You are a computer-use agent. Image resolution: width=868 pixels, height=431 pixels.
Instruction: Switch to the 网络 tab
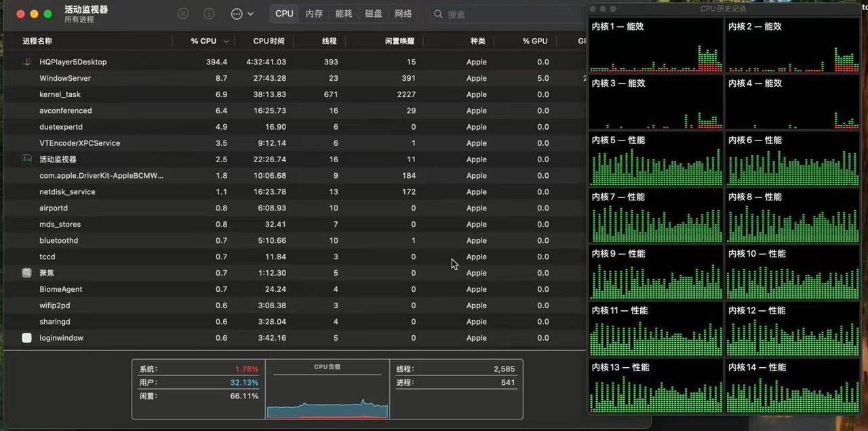click(x=403, y=14)
